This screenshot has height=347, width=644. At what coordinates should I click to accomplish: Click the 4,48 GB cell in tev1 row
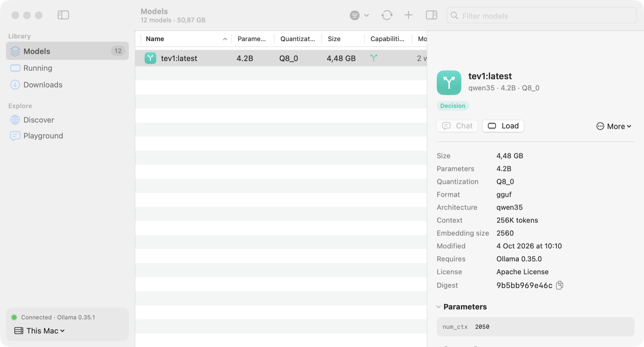pyautogui.click(x=341, y=58)
